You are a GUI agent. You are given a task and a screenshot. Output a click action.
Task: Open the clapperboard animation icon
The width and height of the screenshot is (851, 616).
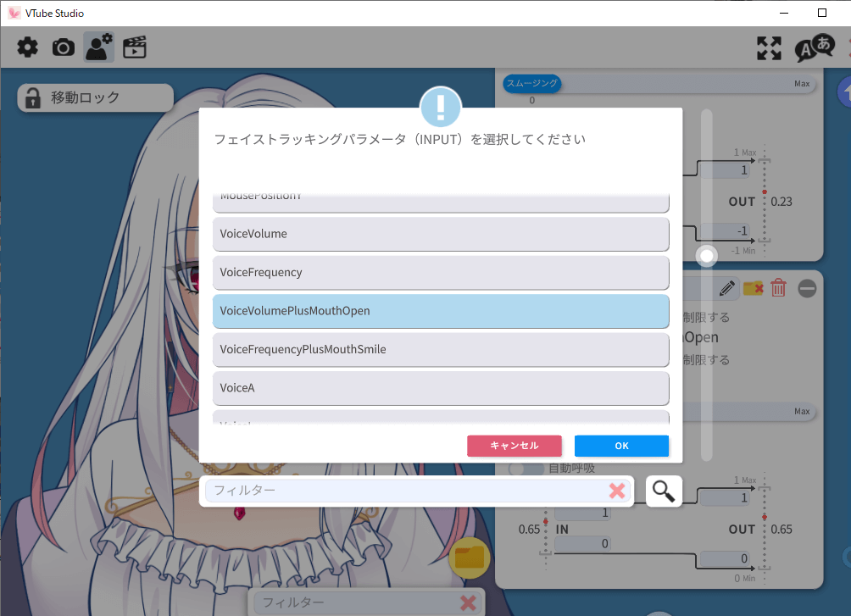point(135,47)
